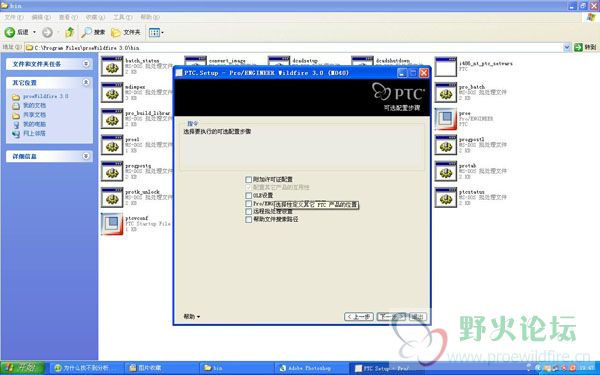The image size is (600, 375).
Task: Click the green Back arrow in Explorer toolbar
Action: tap(10, 33)
